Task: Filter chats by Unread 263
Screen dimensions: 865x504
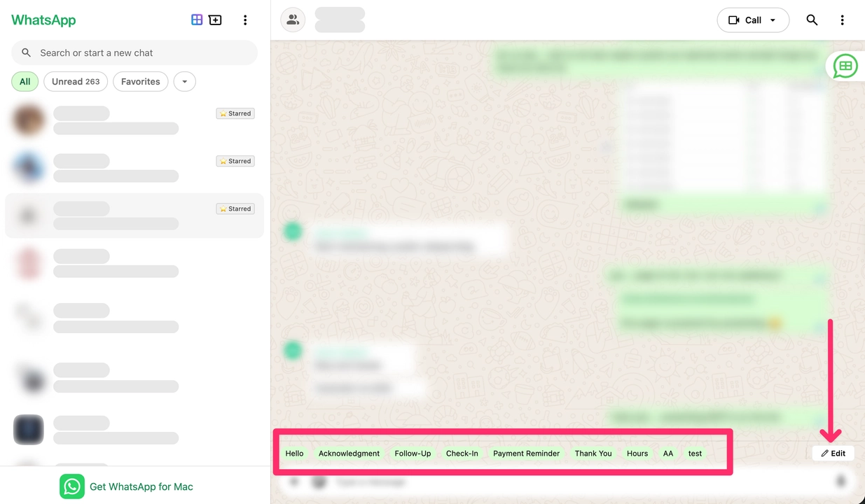Action: [76, 82]
